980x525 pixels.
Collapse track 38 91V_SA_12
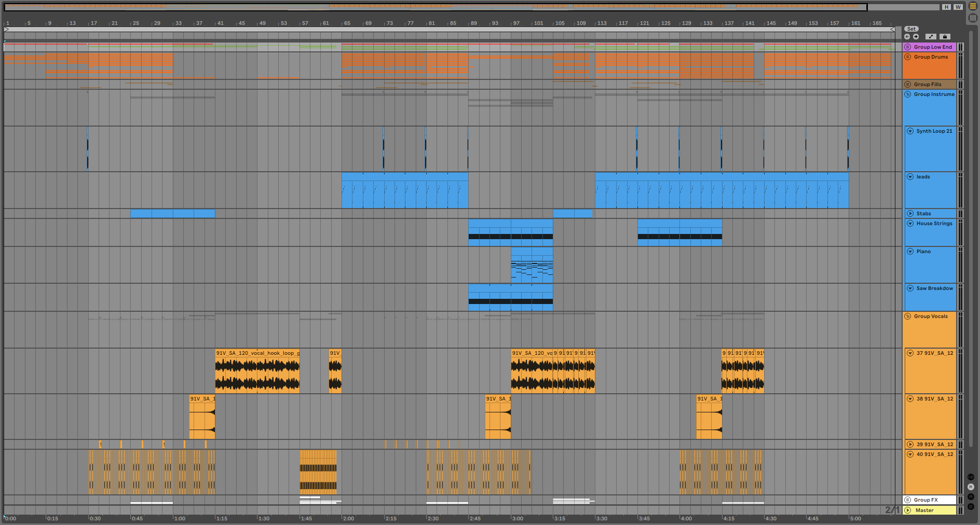[x=910, y=399]
